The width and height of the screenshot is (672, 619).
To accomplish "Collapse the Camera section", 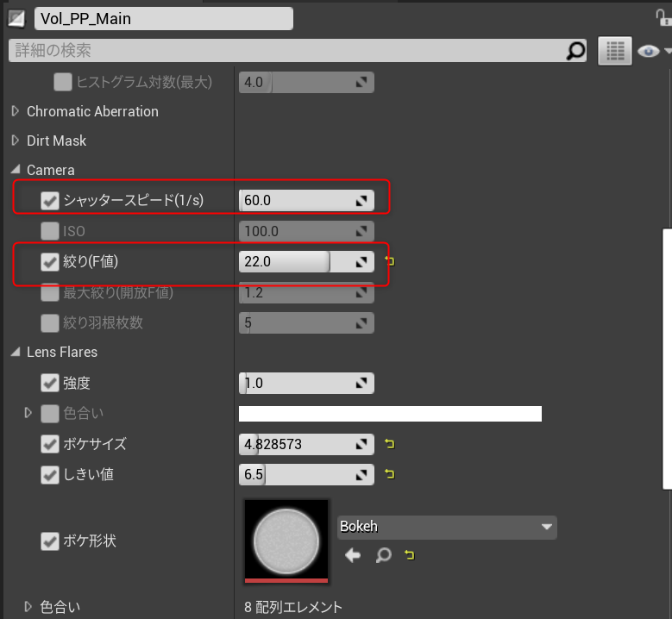I will (x=16, y=169).
